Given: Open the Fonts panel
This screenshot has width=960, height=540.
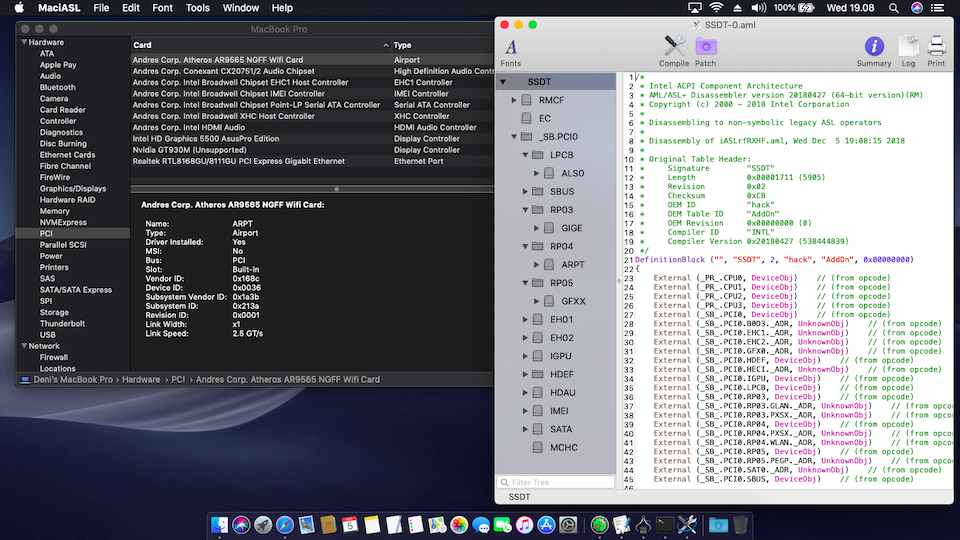Looking at the screenshot, I should coord(511,49).
